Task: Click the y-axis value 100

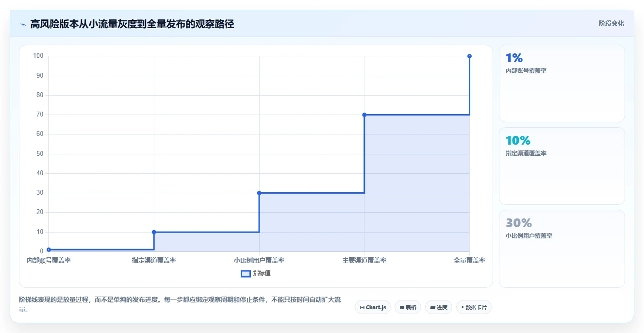Action: [38, 56]
